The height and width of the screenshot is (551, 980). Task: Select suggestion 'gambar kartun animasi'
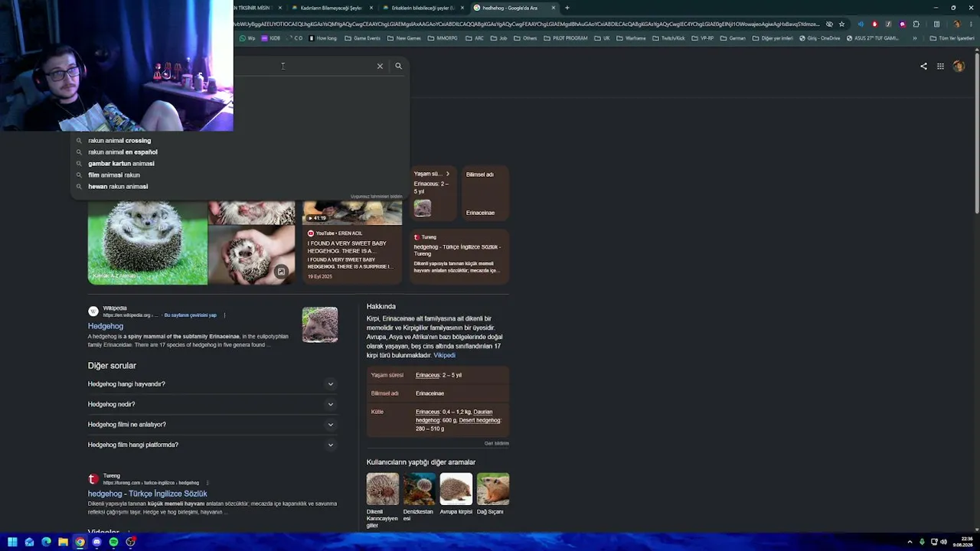coord(121,163)
